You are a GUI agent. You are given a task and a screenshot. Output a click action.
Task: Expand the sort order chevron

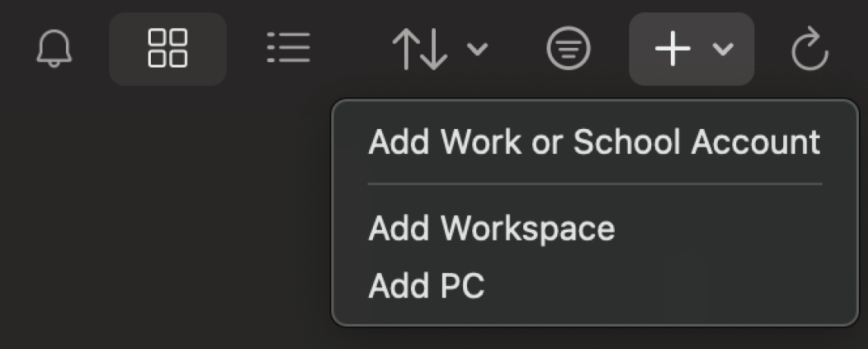click(477, 49)
